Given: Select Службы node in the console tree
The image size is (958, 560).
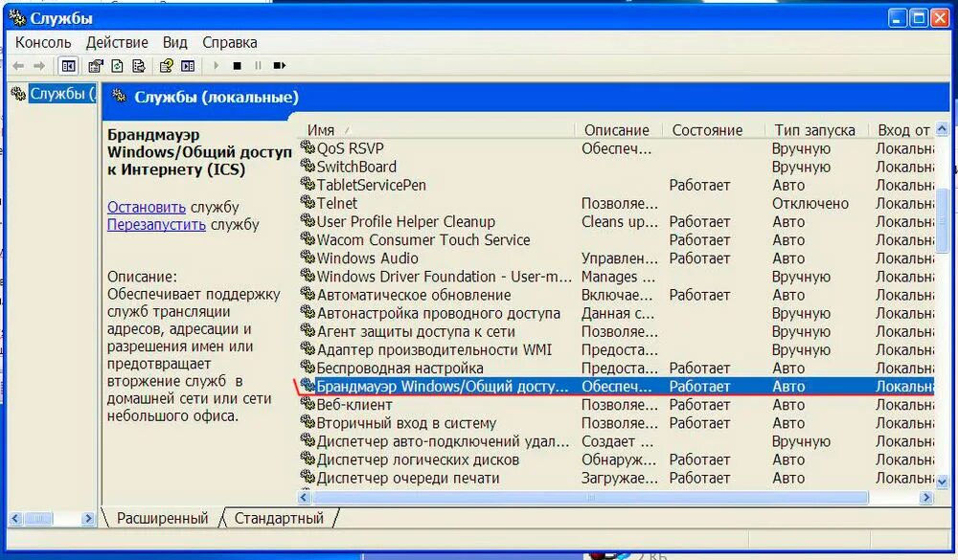Looking at the screenshot, I should pyautogui.click(x=62, y=94).
